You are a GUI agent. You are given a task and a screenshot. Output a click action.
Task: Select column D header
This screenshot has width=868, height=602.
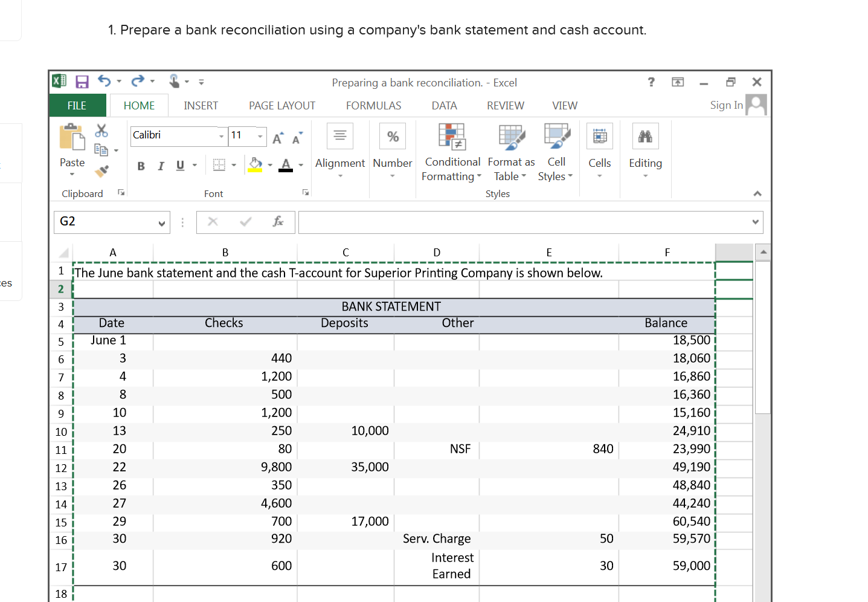pos(437,253)
